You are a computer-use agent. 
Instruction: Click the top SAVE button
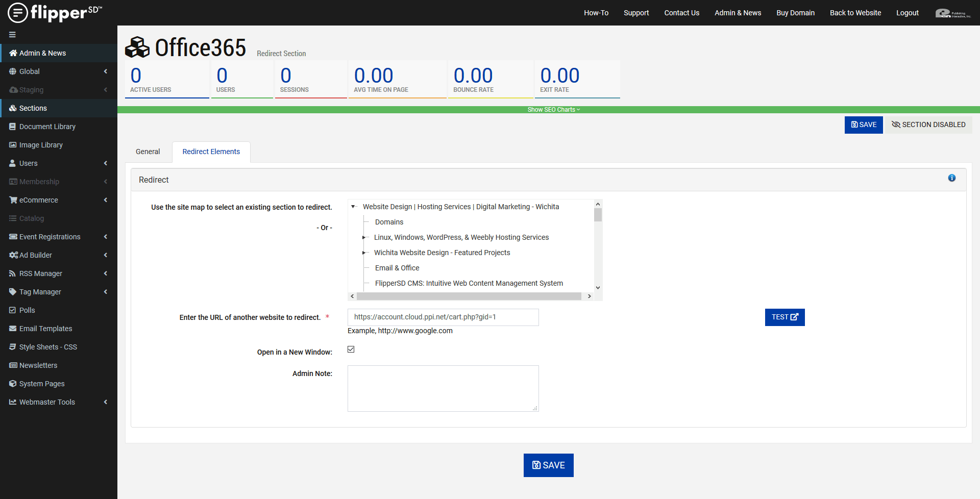pos(864,125)
